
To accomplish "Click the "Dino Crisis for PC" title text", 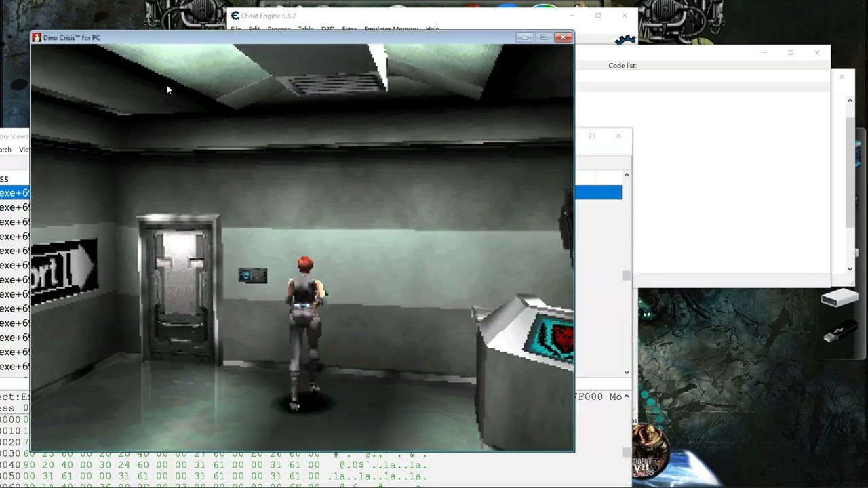I will (x=71, y=37).
